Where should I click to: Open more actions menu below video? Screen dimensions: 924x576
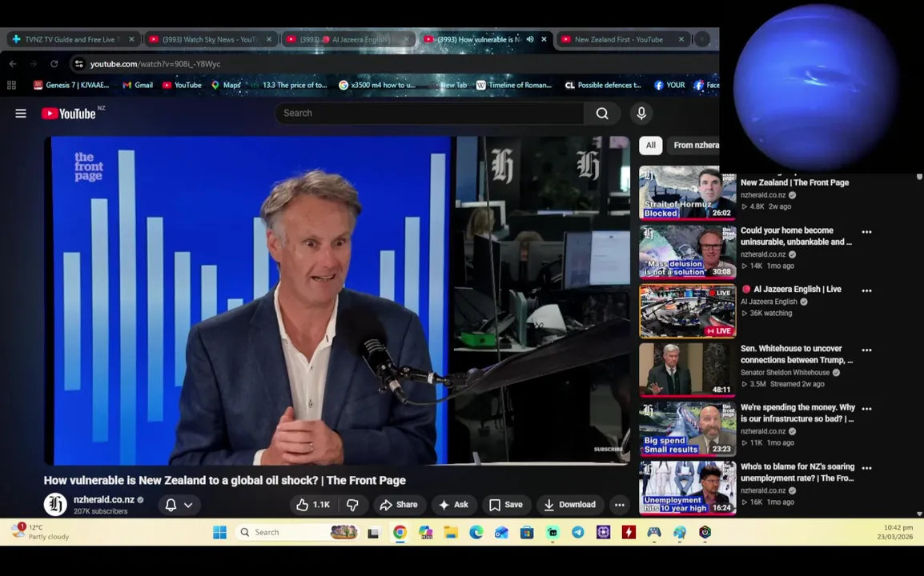620,505
